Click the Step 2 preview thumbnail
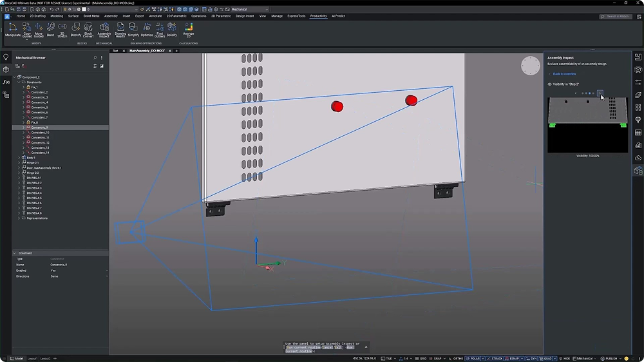Image resolution: width=644 pixels, height=362 pixels. [x=588, y=125]
